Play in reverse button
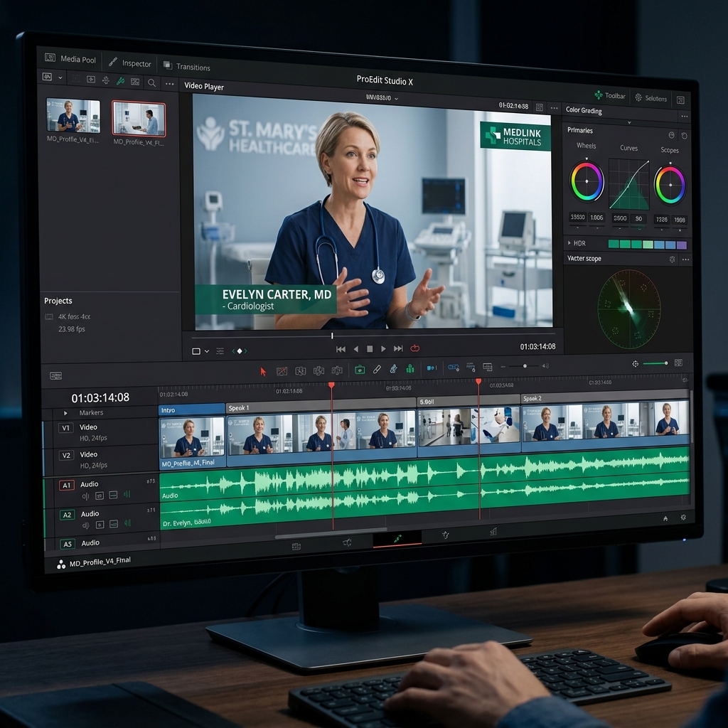 (x=355, y=348)
